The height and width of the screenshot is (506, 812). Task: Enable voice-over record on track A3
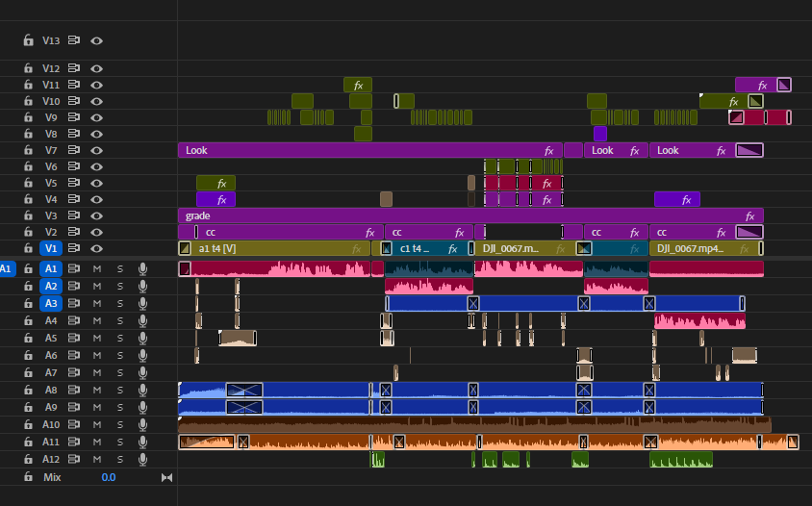[x=143, y=303]
